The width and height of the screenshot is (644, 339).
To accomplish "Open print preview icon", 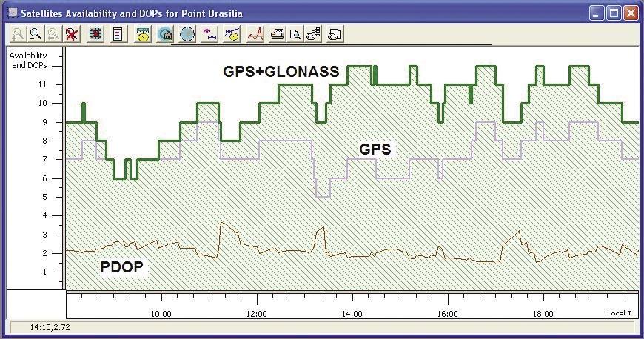I will click(295, 34).
